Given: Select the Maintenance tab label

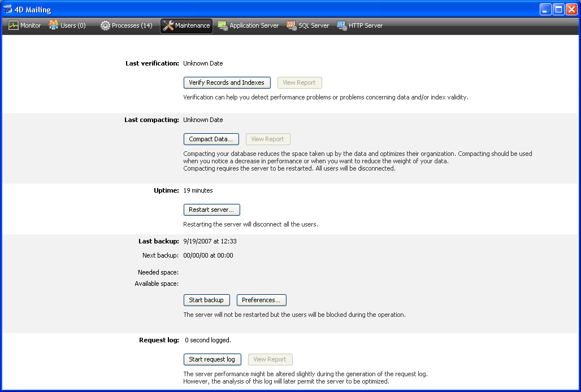Looking at the screenshot, I should [x=192, y=25].
